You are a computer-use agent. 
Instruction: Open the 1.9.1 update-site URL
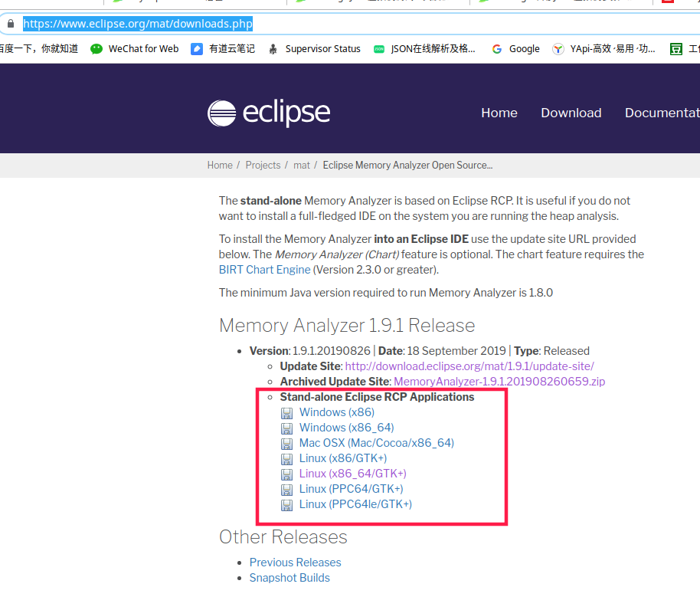pyautogui.click(x=469, y=366)
